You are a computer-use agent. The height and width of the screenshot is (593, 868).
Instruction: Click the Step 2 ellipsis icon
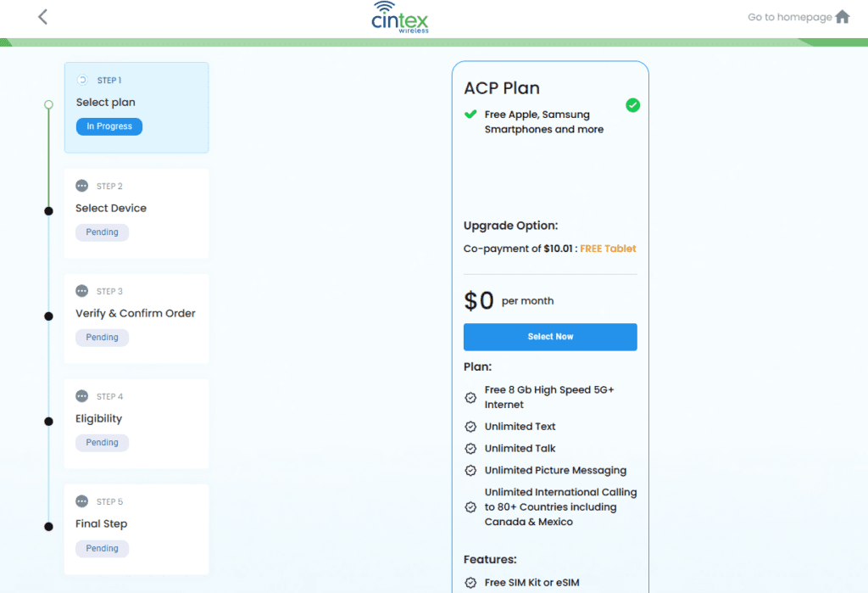click(x=81, y=186)
